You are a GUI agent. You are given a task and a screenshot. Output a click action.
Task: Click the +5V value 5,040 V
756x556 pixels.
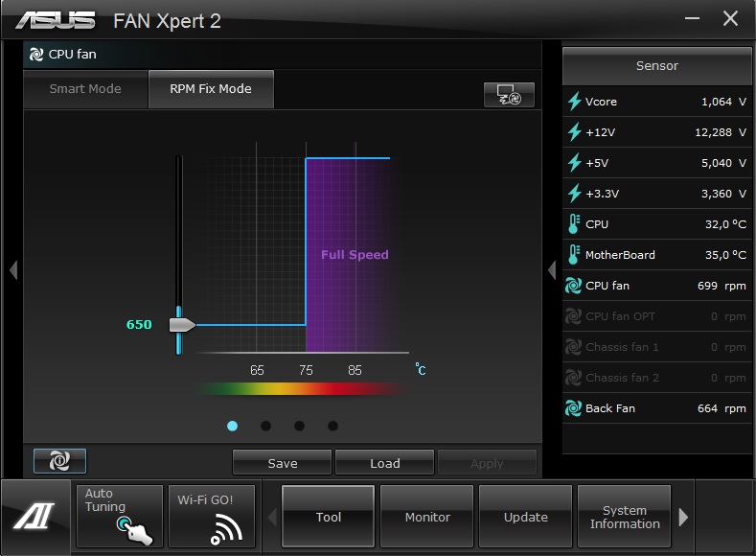click(x=723, y=163)
